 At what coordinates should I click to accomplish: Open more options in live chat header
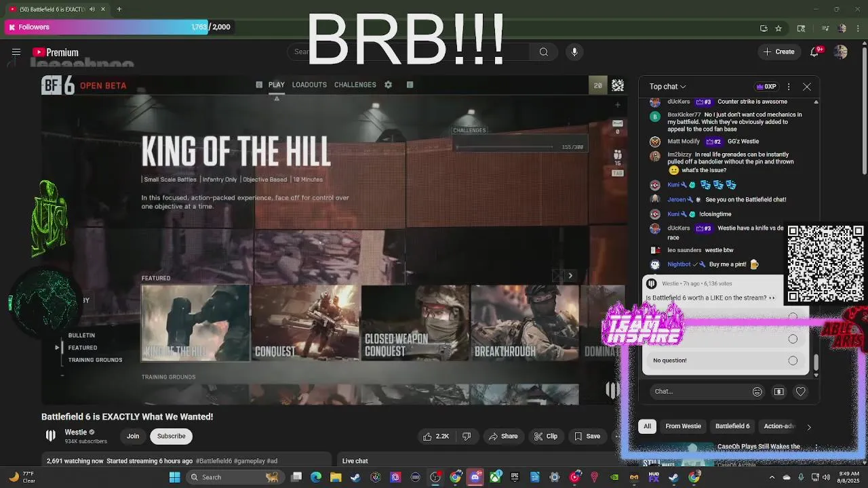click(789, 87)
